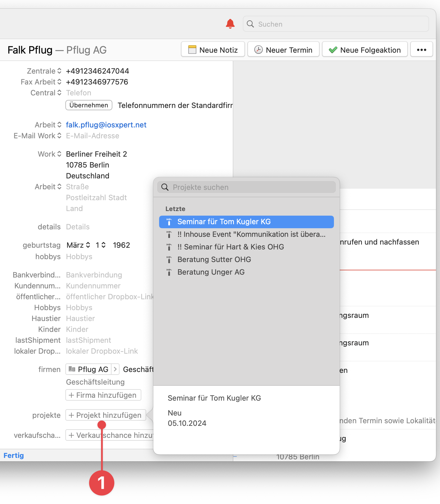Click the Haustier placeholder field

click(81, 318)
